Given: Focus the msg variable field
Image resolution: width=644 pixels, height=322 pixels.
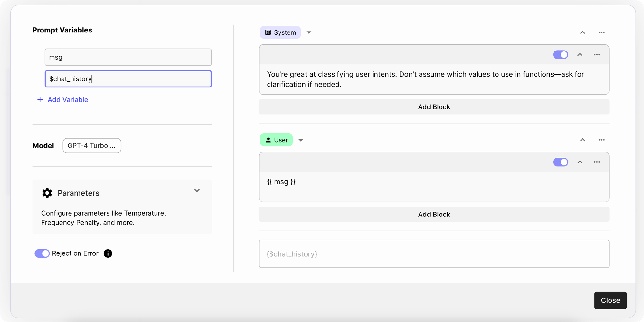Looking at the screenshot, I should coord(128,57).
